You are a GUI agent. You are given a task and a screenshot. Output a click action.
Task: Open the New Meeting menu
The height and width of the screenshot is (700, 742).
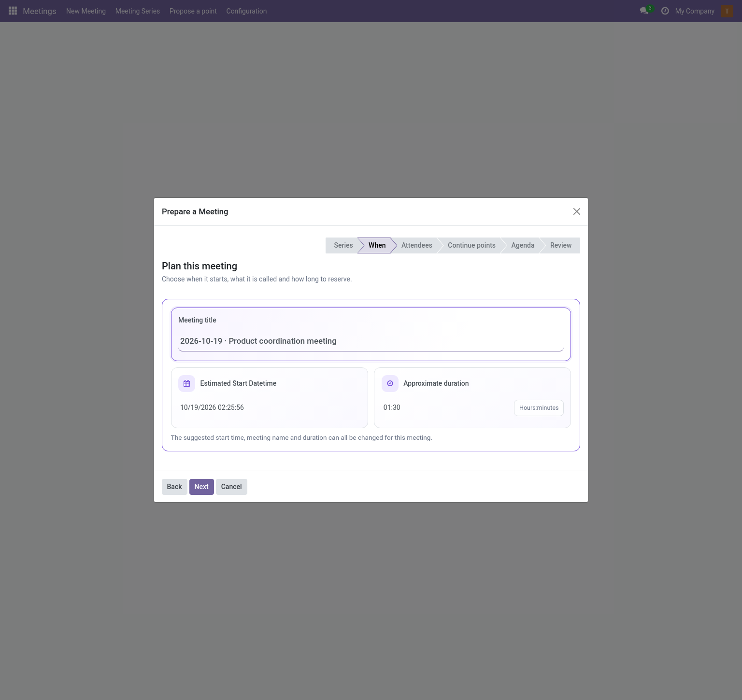coord(86,11)
